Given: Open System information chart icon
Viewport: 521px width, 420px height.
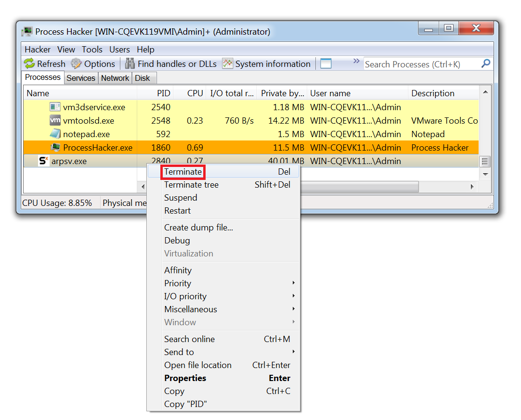Looking at the screenshot, I should tap(228, 64).
